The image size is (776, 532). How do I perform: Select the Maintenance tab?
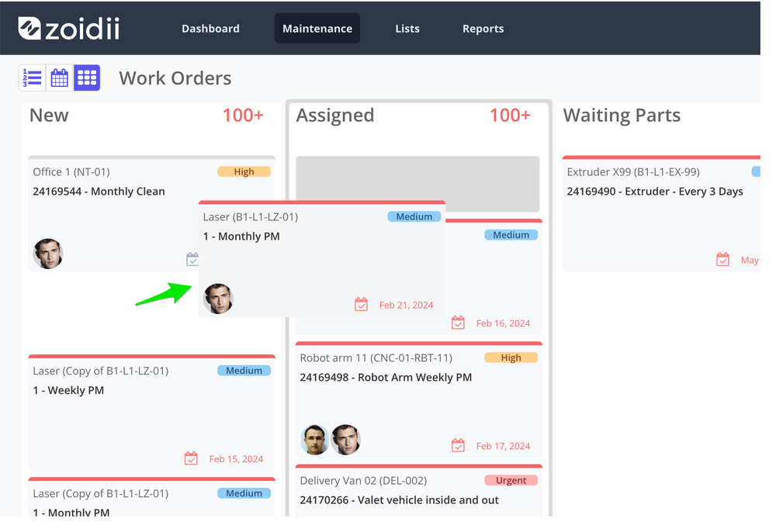[317, 29]
